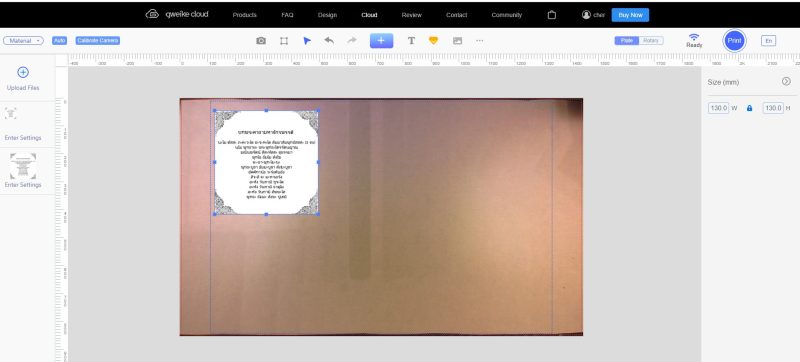Collapse the Size panel chevron
Viewport: 800px width, 362px height.
(786, 82)
